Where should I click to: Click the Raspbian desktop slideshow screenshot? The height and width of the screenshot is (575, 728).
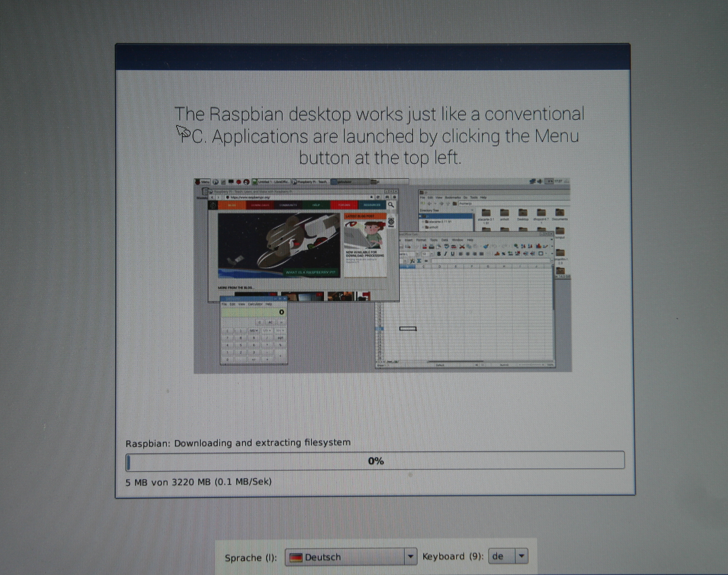point(382,275)
